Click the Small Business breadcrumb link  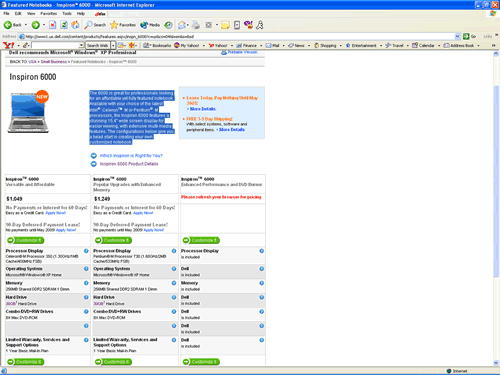54,62
